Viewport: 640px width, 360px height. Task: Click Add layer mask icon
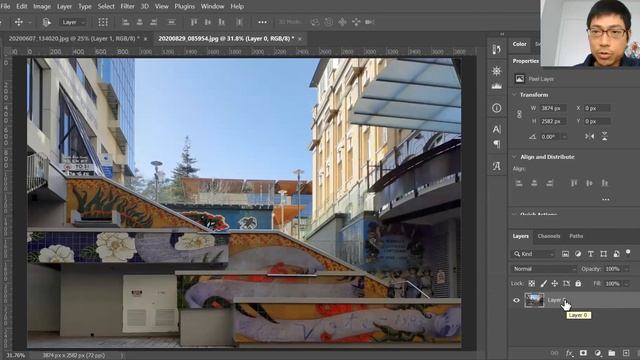(x=583, y=353)
